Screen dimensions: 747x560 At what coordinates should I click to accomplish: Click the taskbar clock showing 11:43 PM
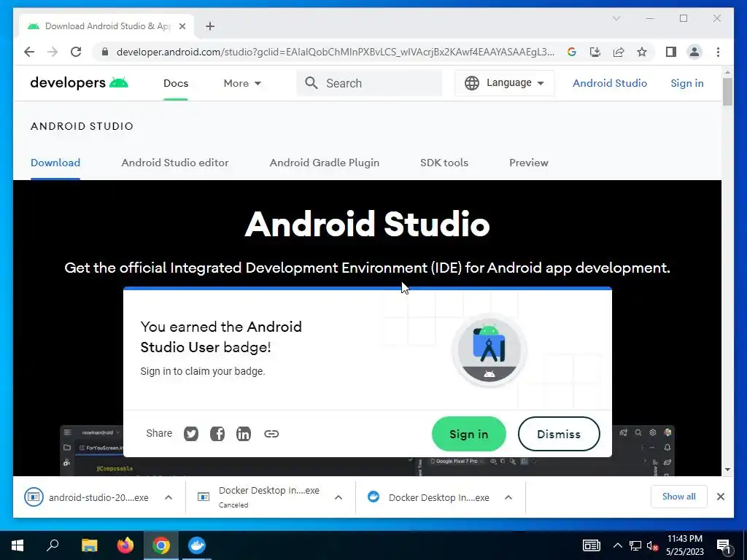click(x=684, y=545)
